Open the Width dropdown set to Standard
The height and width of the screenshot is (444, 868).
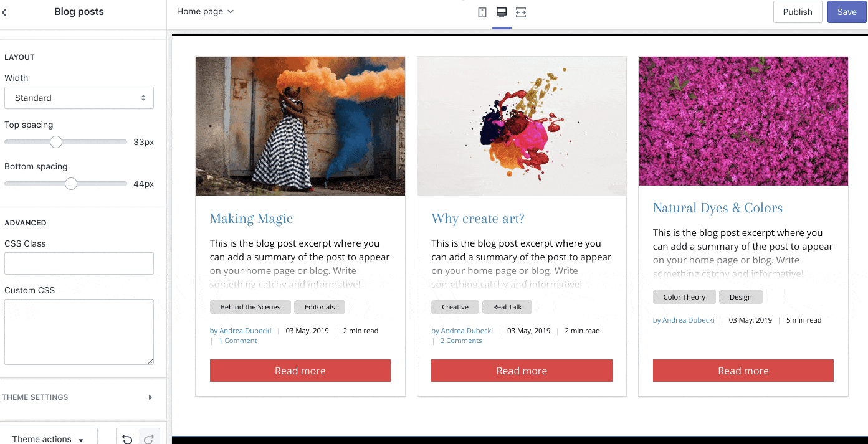[x=79, y=98]
